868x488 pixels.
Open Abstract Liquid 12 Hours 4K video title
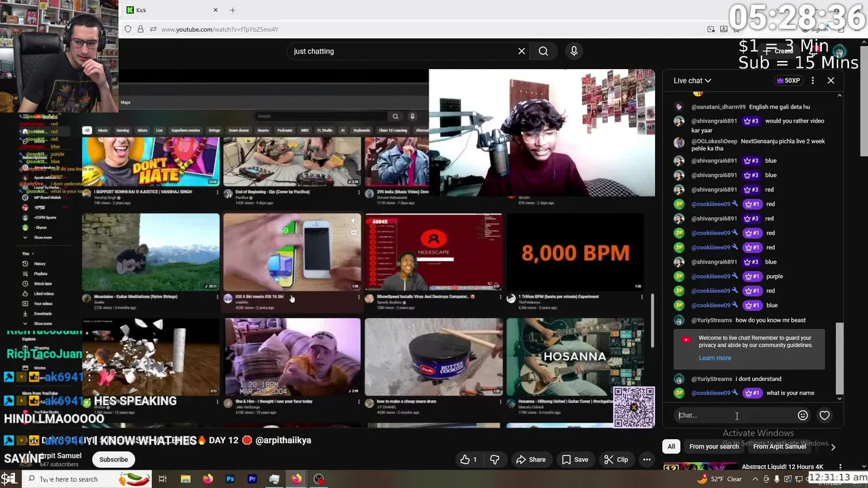click(782, 467)
